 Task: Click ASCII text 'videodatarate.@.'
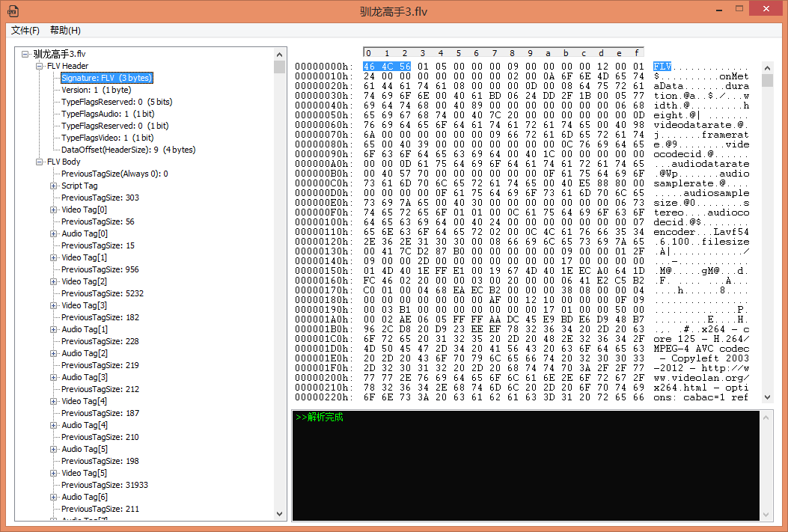pyautogui.click(x=701, y=125)
